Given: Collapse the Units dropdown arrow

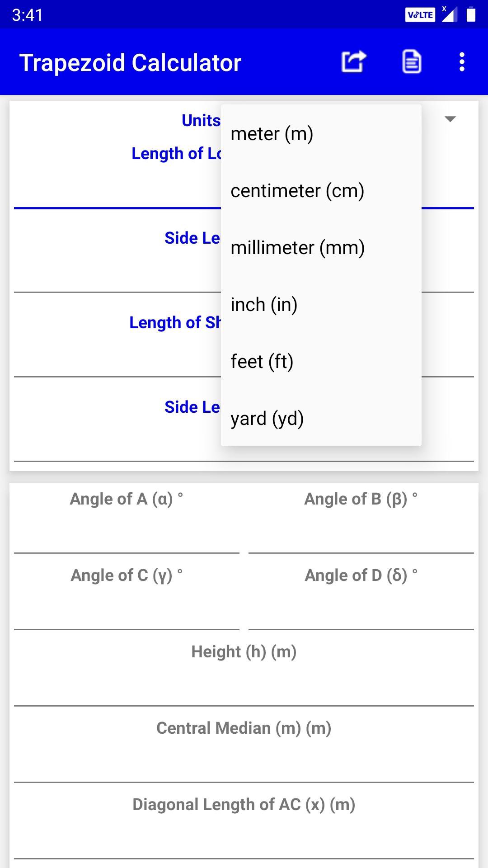Looking at the screenshot, I should click(x=450, y=119).
